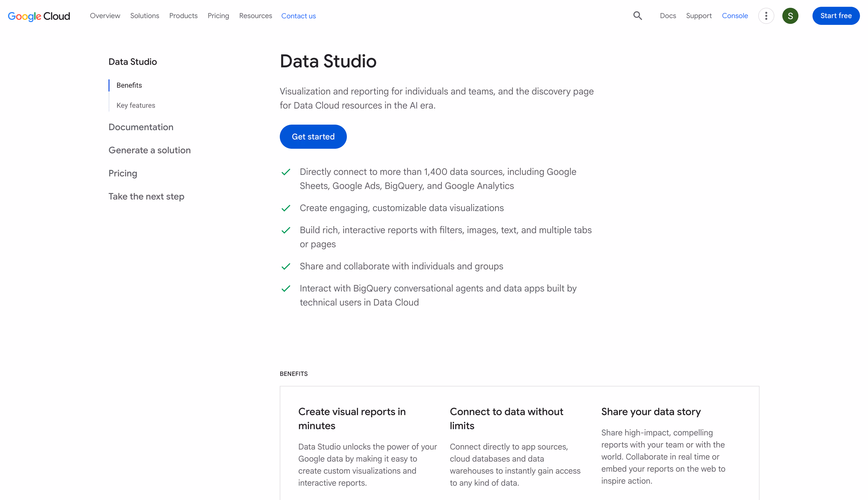Select Pricing in the left sidebar
Screen dimensions: 868x500
123,173
